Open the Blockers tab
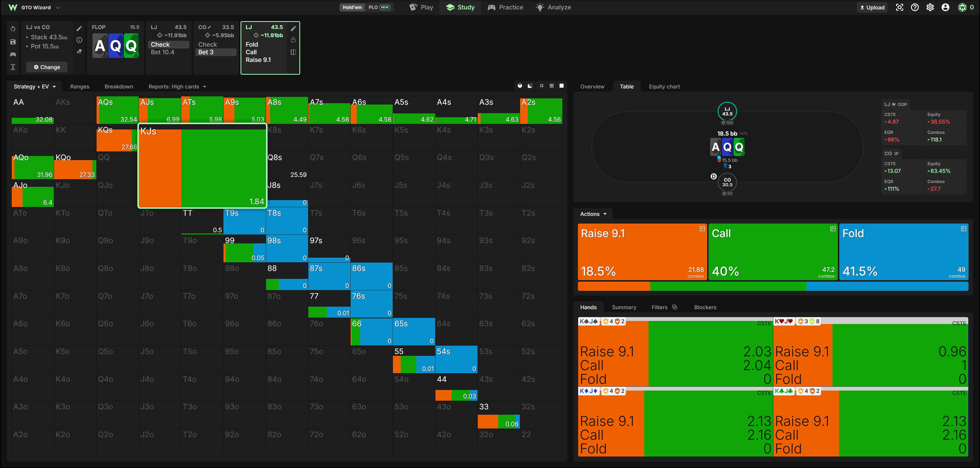 (x=705, y=307)
